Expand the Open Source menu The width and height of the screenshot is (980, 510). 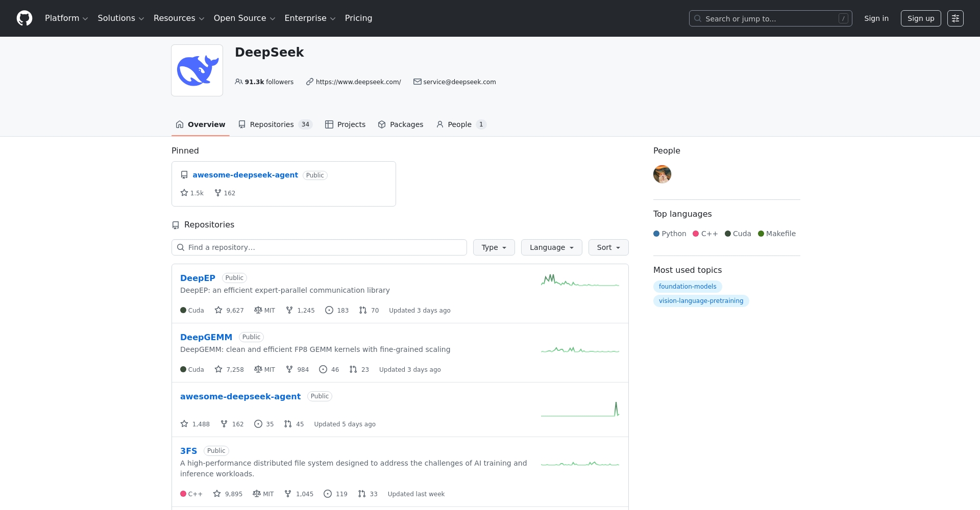244,18
